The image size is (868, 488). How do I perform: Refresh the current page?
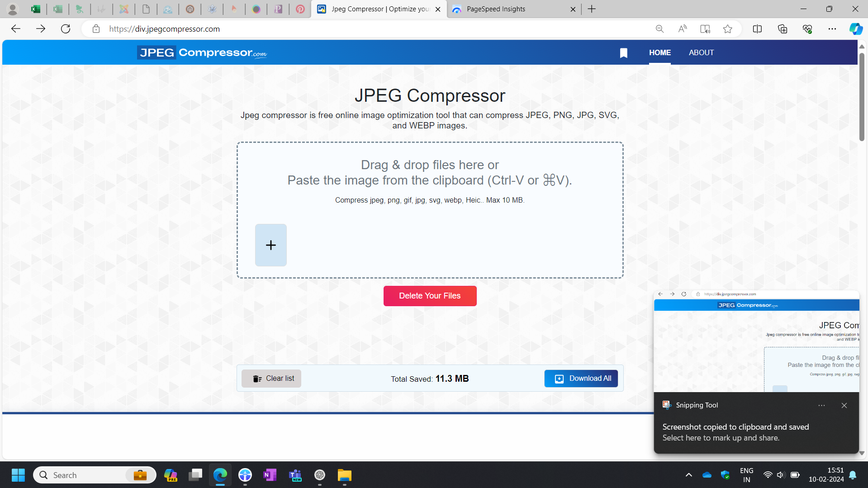(66, 29)
